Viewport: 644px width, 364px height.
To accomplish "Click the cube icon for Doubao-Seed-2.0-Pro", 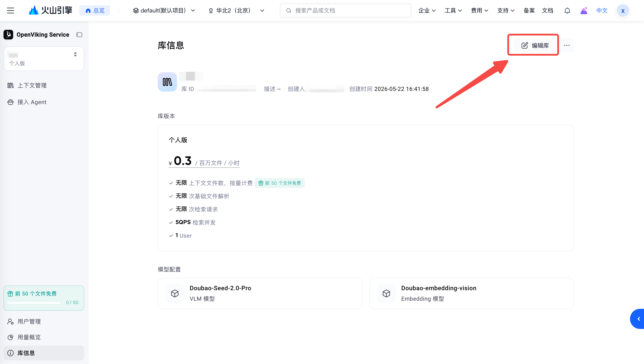I will (x=175, y=293).
